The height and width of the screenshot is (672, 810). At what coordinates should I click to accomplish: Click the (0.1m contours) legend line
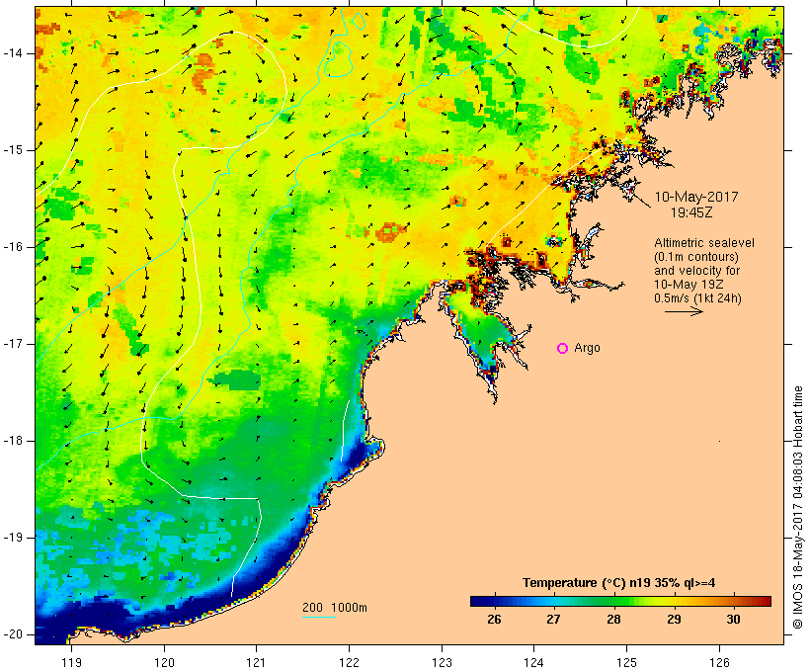pyautogui.click(x=696, y=257)
